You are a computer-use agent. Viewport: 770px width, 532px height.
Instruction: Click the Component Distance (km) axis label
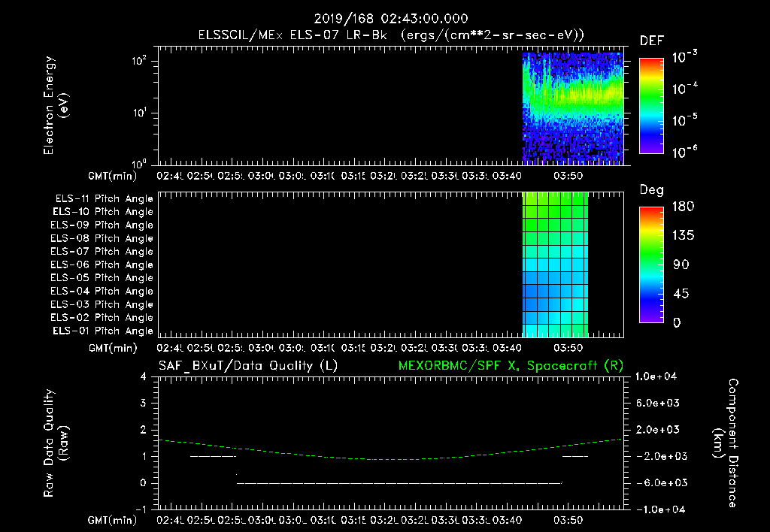726,443
